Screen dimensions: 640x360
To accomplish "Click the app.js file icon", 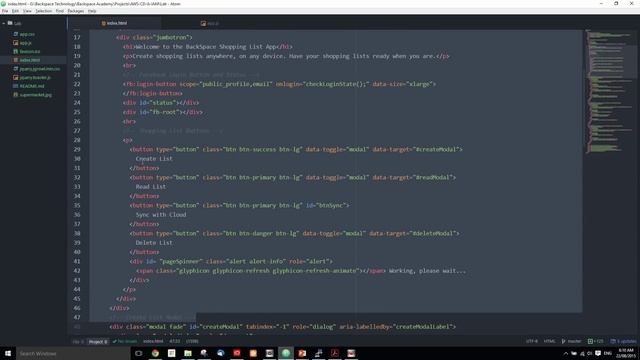I will coord(16,43).
